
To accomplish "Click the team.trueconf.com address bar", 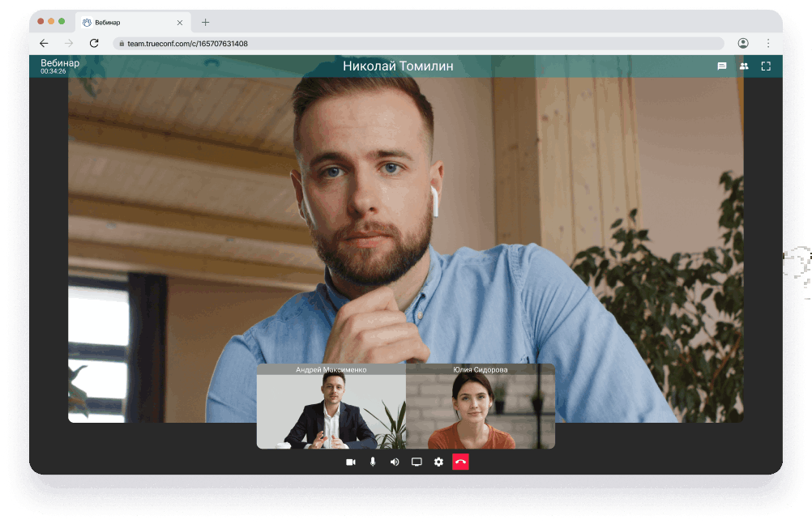I will point(405,44).
